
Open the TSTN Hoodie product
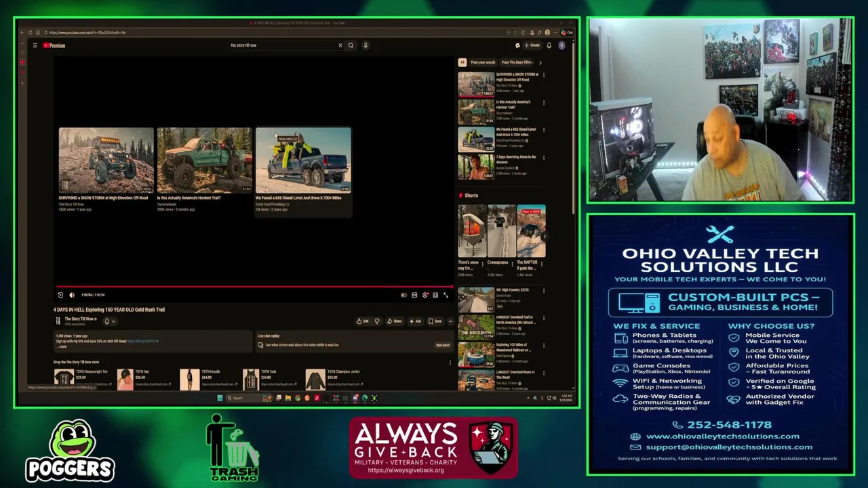coord(208,379)
